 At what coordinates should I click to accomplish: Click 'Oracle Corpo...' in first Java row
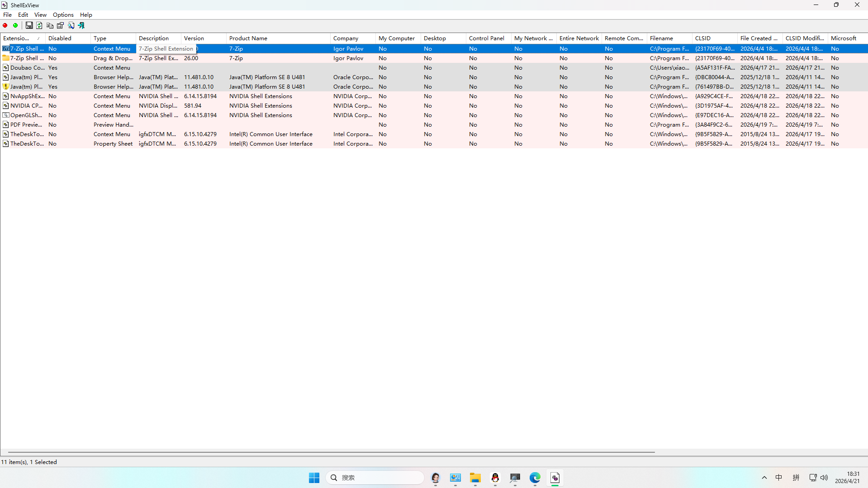pyautogui.click(x=353, y=77)
